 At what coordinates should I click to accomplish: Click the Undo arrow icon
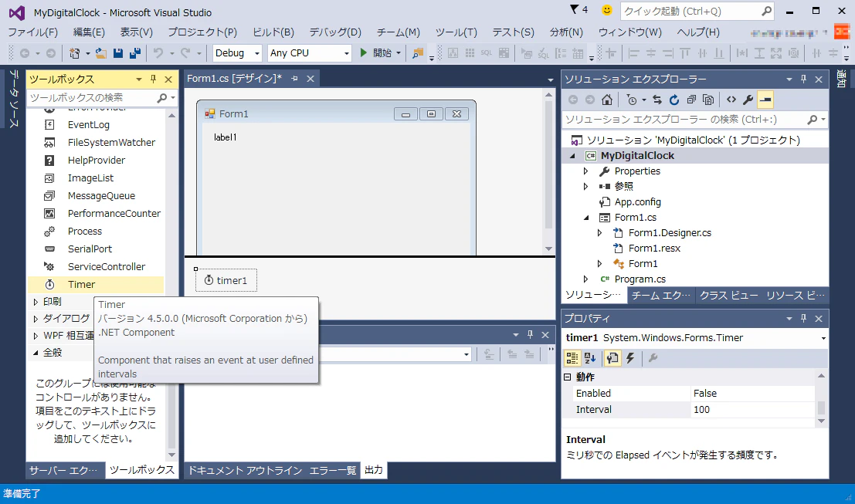coord(158,52)
